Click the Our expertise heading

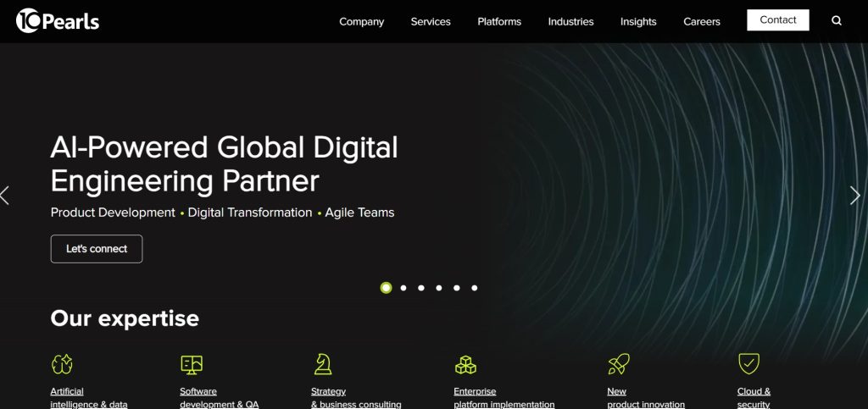pos(125,318)
